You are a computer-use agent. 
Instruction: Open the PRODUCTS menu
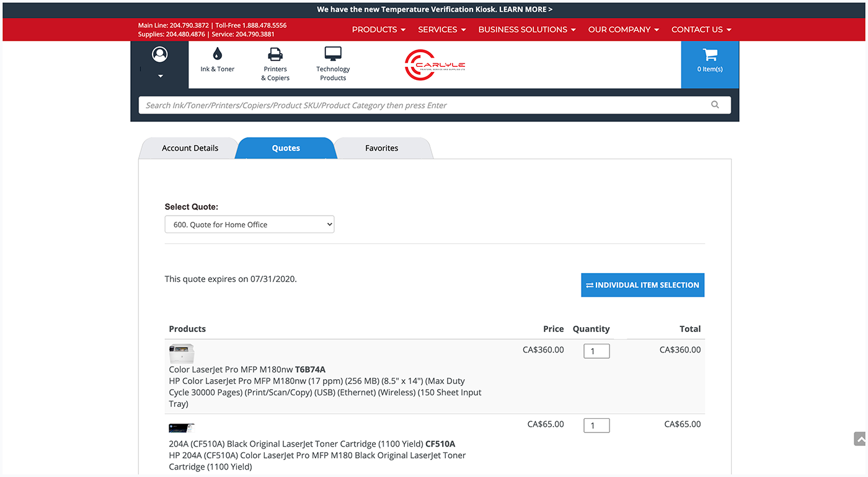(379, 29)
